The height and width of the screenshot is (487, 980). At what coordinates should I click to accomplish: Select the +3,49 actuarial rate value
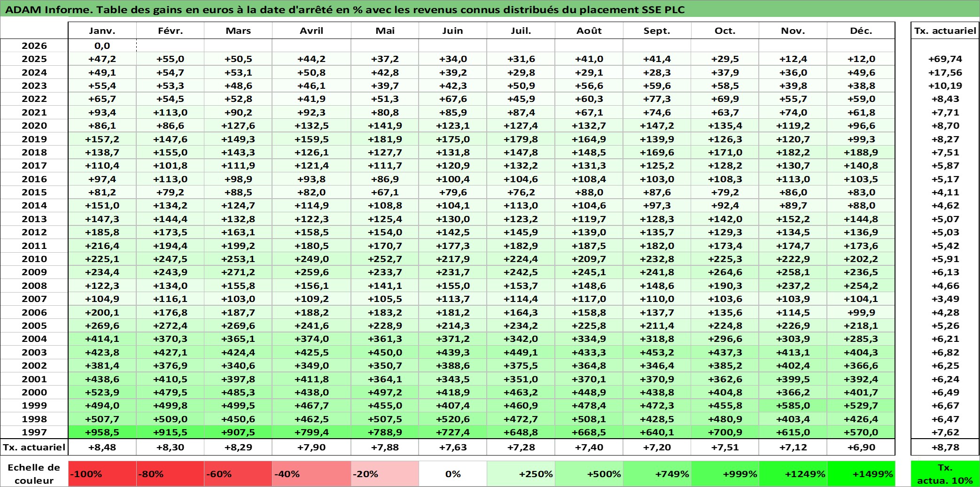pyautogui.click(x=945, y=299)
